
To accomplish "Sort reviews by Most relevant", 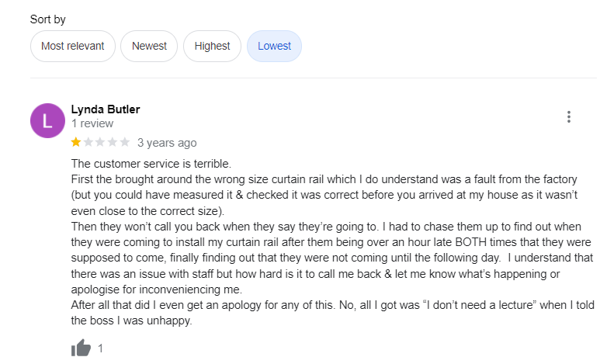I will click(x=72, y=46).
